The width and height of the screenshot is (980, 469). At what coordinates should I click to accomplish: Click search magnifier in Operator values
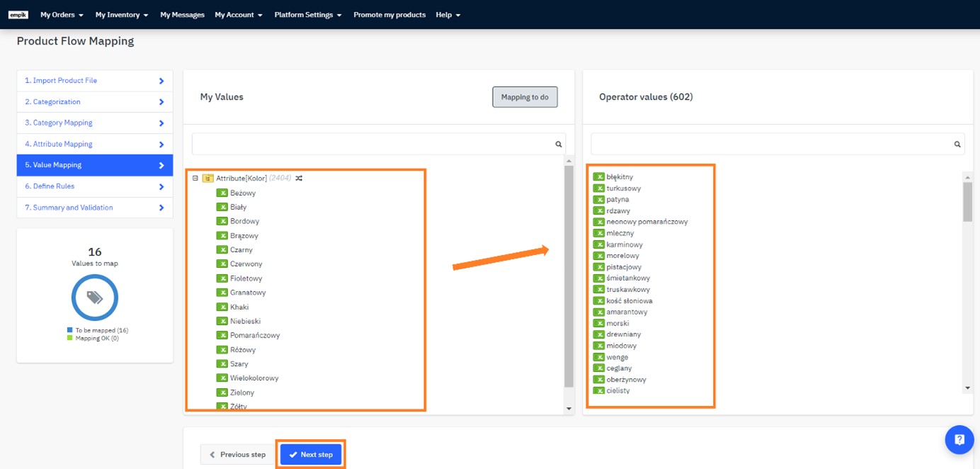click(957, 145)
